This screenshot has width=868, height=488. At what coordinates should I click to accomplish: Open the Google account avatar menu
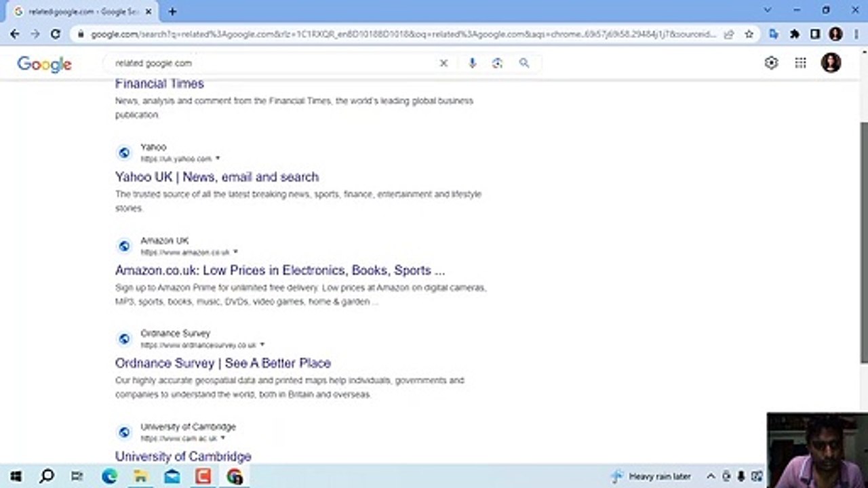[x=831, y=63]
